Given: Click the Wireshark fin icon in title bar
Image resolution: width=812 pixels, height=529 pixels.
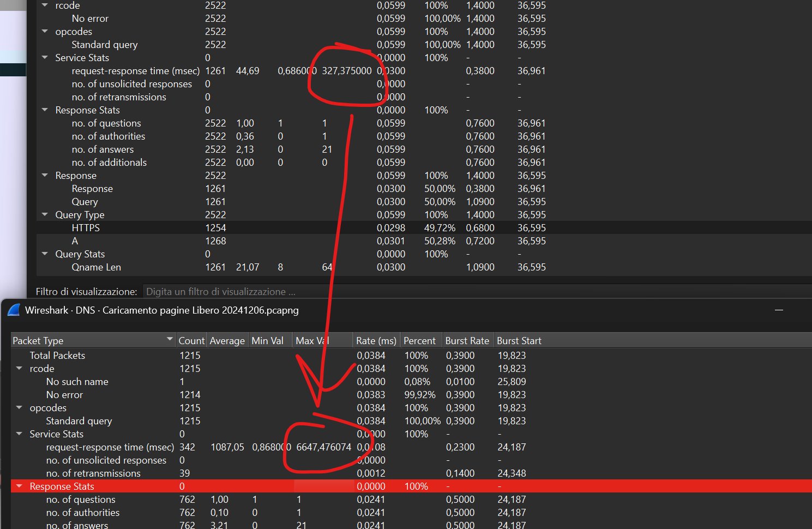Looking at the screenshot, I should tap(14, 310).
